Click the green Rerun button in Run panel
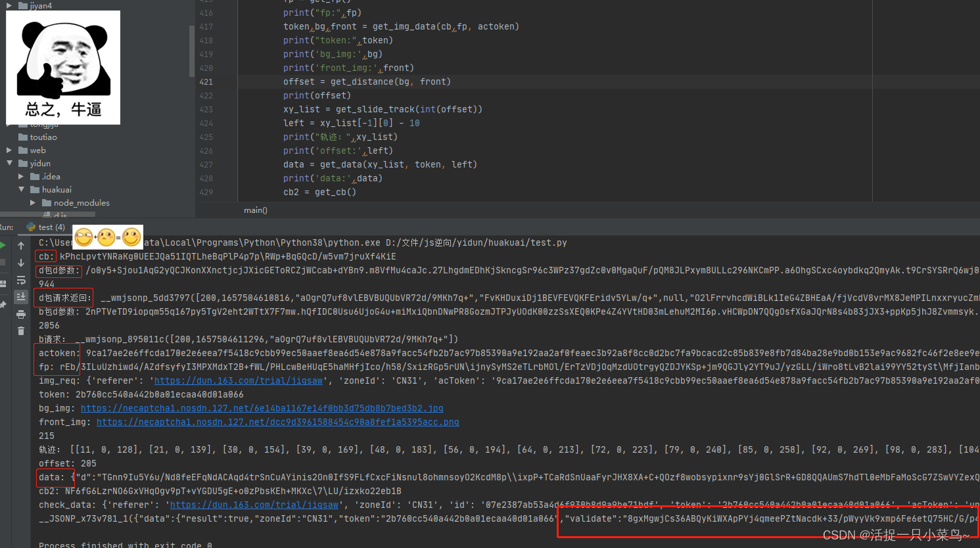The image size is (980, 548). [3, 245]
